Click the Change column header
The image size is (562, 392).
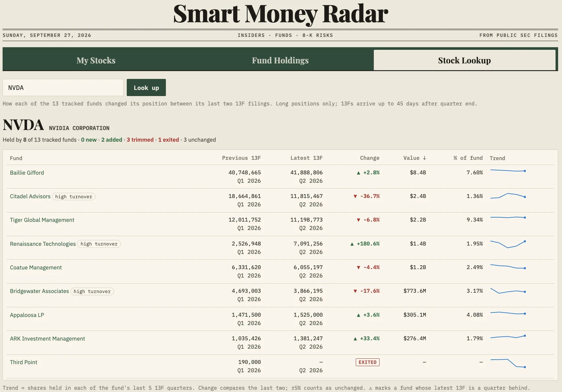[370, 158]
